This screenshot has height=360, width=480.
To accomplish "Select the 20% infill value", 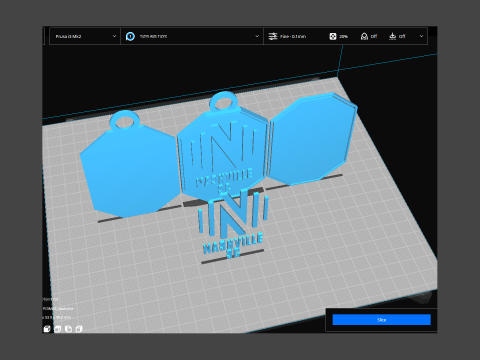I will point(343,36).
